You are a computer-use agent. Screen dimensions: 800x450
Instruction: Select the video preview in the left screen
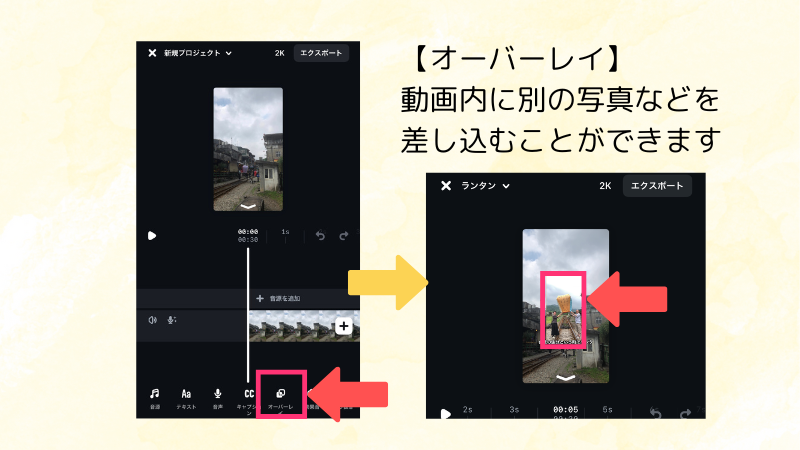(x=248, y=149)
